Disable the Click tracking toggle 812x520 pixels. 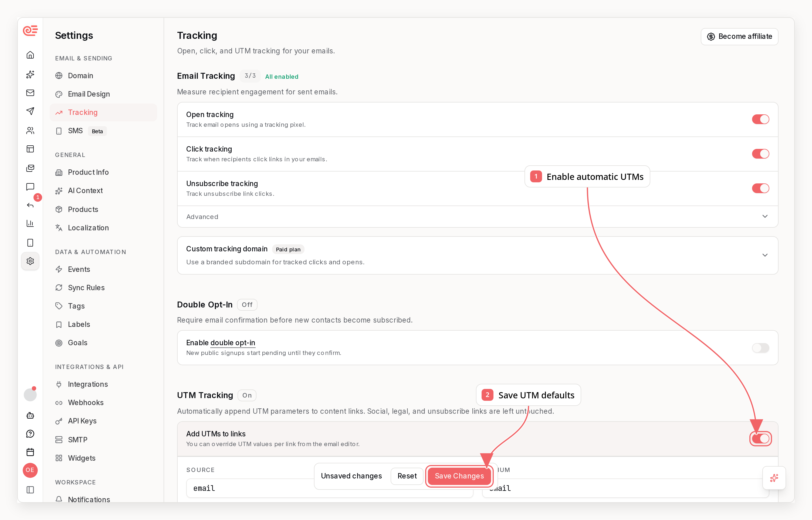click(760, 154)
